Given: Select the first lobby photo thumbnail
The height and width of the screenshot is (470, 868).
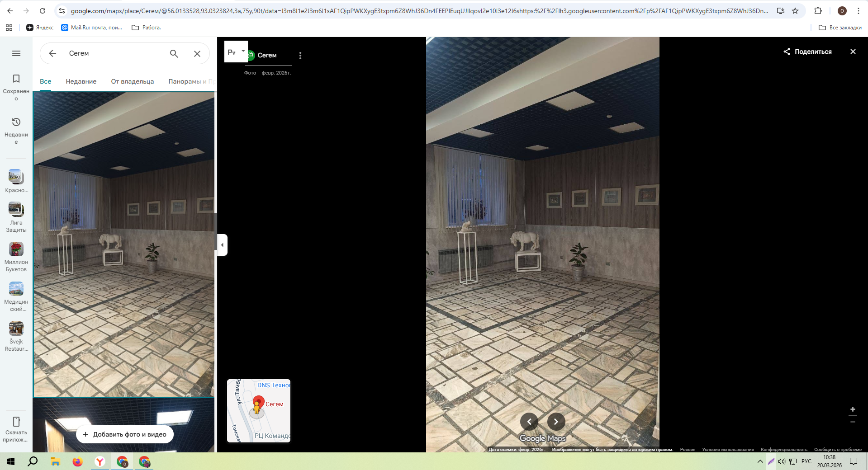Looking at the screenshot, I should [x=124, y=244].
